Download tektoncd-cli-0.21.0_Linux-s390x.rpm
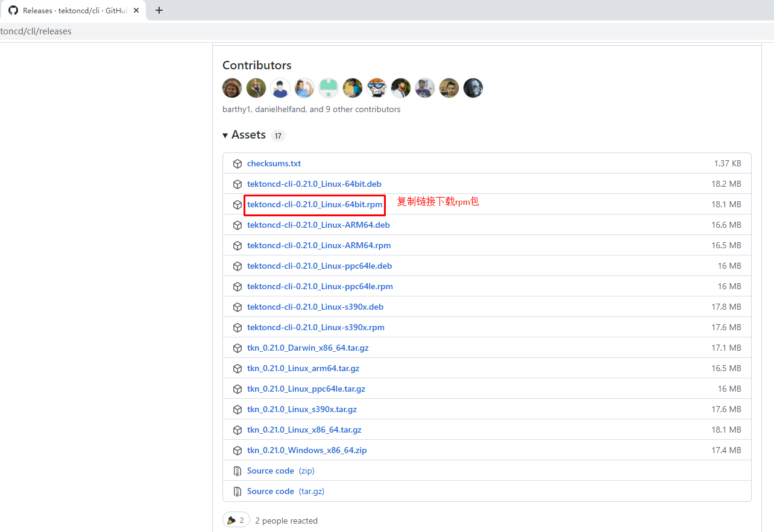 pos(316,327)
